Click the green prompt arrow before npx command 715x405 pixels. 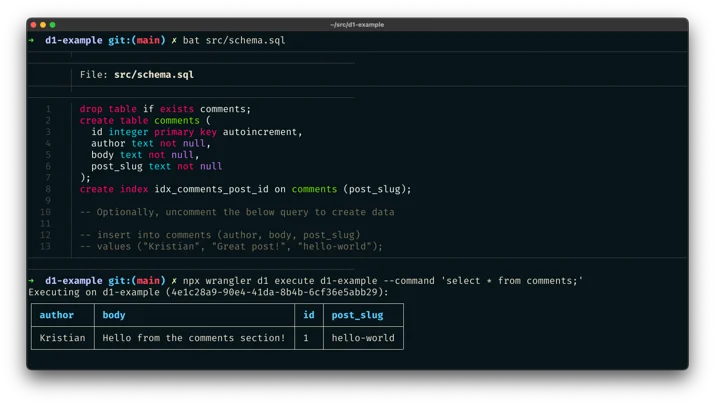click(31, 280)
